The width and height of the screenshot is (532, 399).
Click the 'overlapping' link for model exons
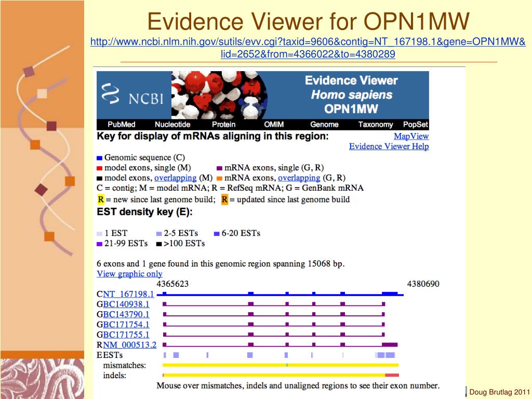175,178
